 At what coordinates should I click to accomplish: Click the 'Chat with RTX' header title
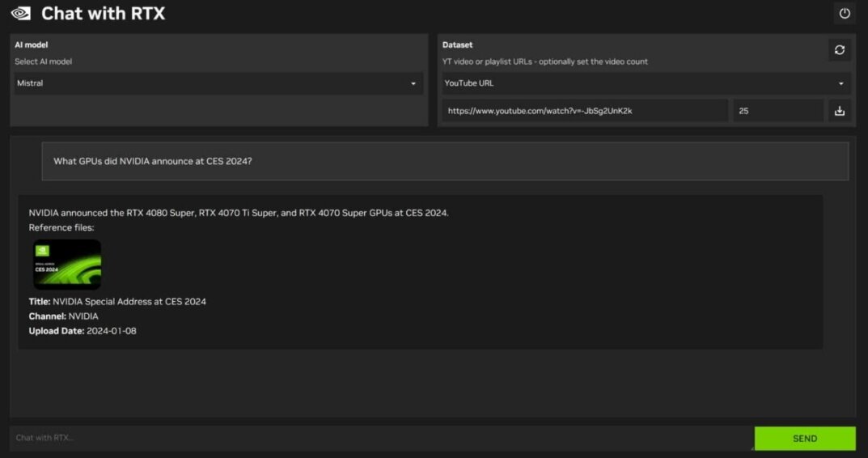coord(103,13)
